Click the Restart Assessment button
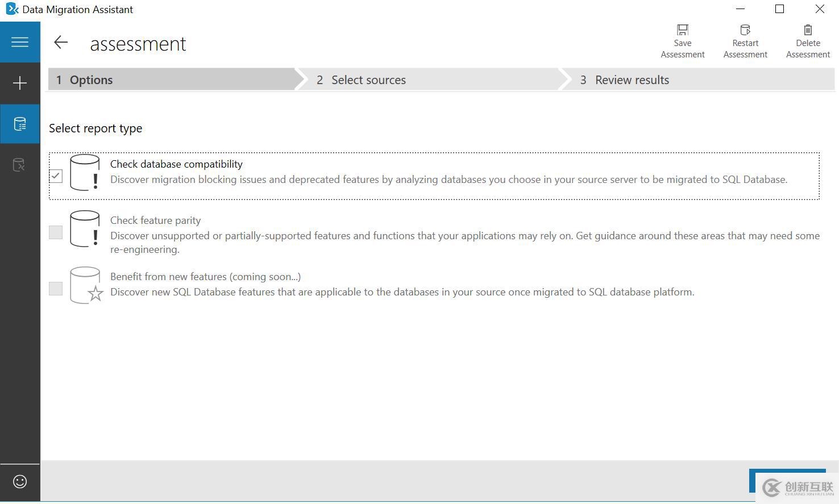The height and width of the screenshot is (504, 839). [745, 41]
